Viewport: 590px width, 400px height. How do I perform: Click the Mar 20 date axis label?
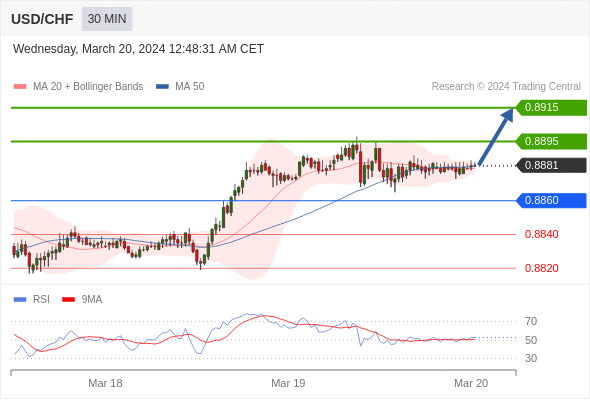click(x=471, y=383)
